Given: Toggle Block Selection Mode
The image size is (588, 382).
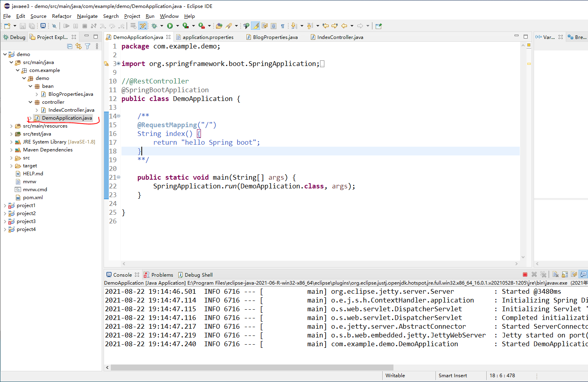Looking at the screenshot, I should (274, 26).
